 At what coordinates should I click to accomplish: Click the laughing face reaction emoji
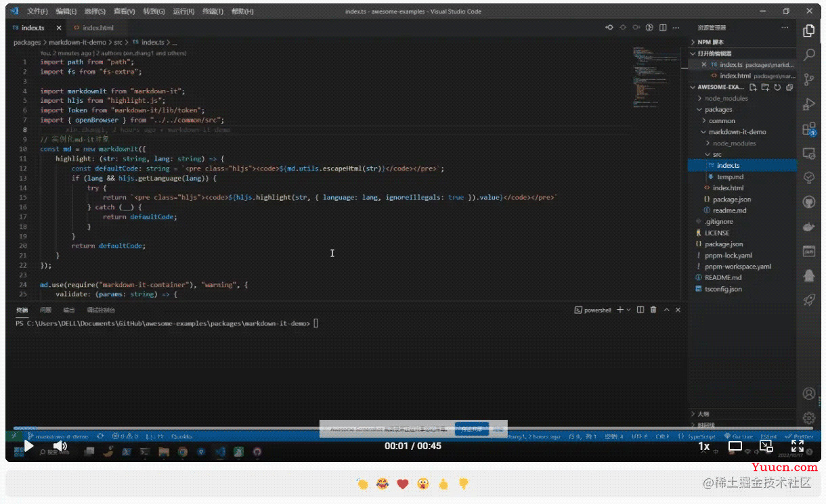point(383,484)
